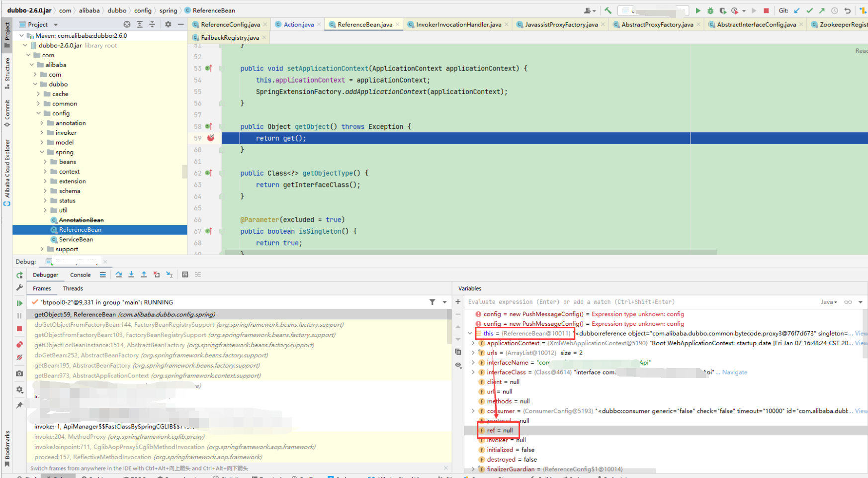
Task: Open the Console tab in debug panel
Action: [81, 275]
